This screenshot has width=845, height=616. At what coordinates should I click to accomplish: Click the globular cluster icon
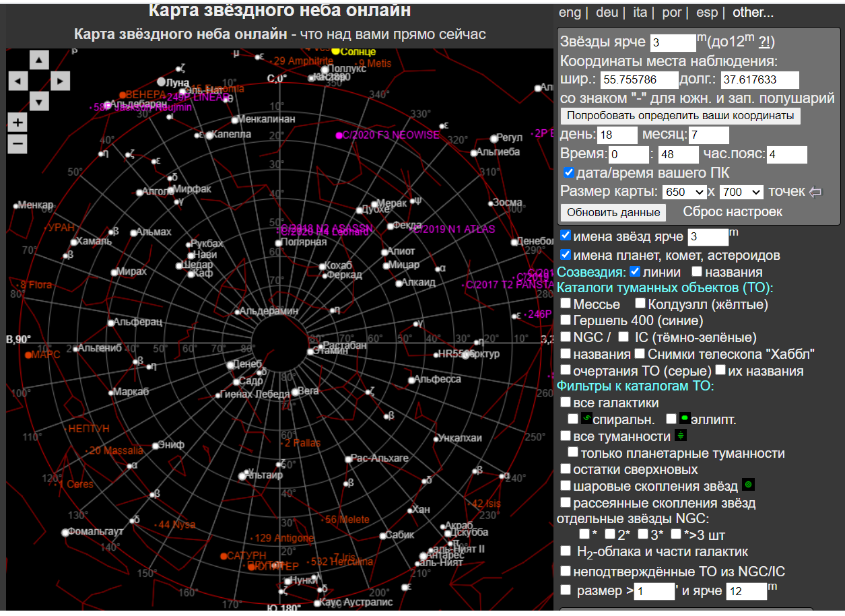click(x=748, y=485)
